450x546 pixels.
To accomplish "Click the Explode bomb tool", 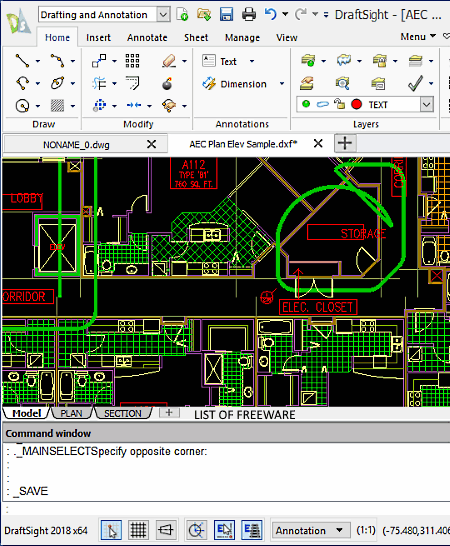I will point(168,84).
